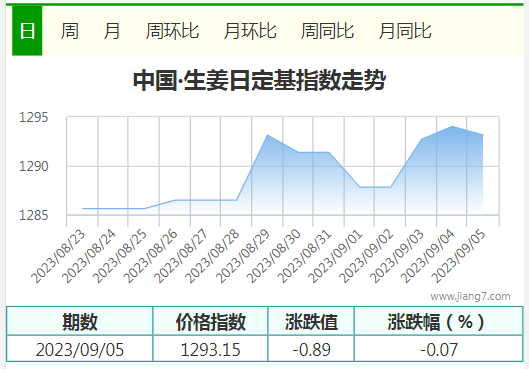
Task: Click the change value -0.89
Action: coord(311,349)
